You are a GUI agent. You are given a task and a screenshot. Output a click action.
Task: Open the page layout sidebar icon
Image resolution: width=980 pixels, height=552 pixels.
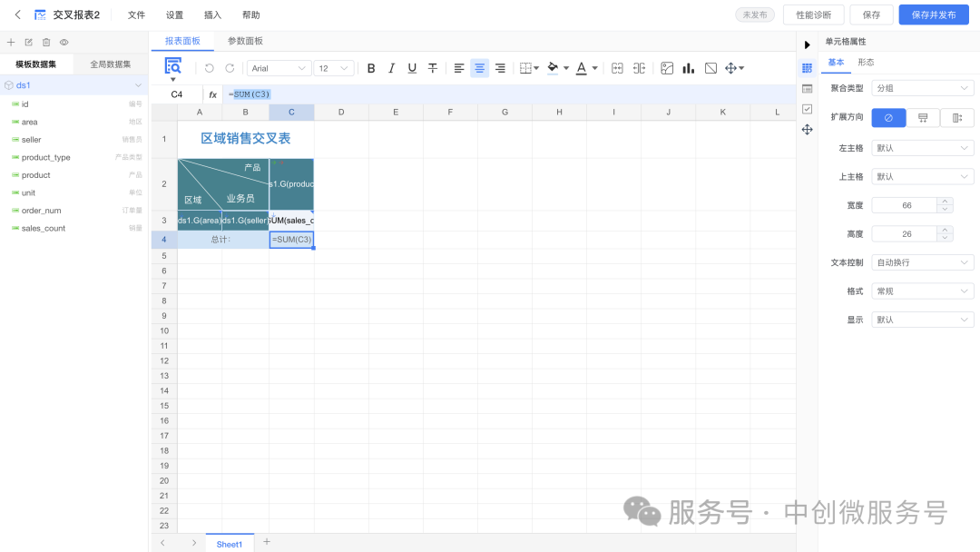(x=807, y=89)
